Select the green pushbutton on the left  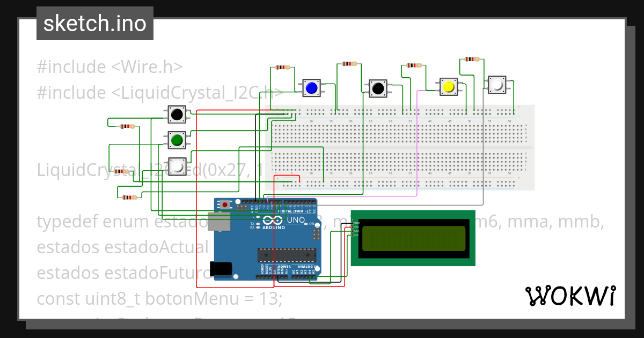point(178,140)
